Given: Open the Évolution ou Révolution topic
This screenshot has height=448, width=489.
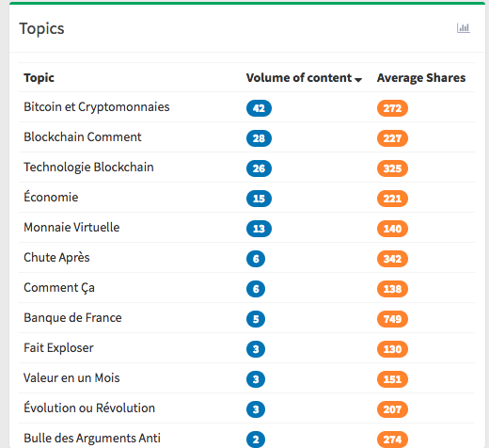Looking at the screenshot, I should click(x=89, y=408).
